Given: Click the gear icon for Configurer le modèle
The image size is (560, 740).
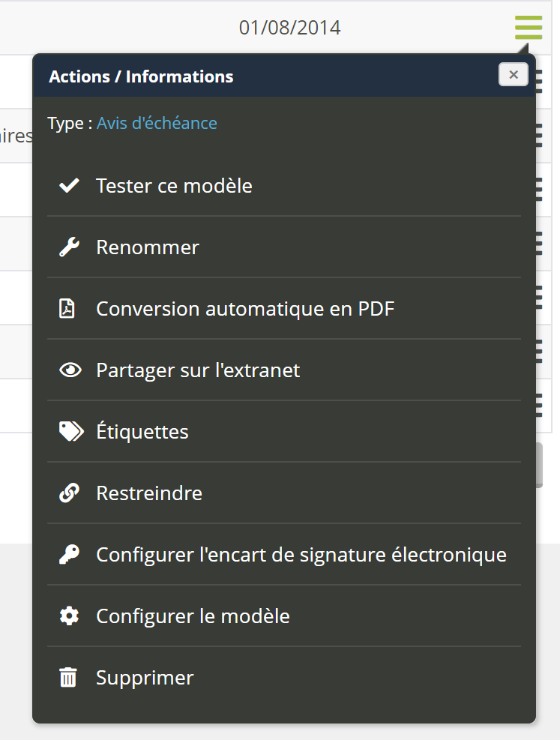Looking at the screenshot, I should point(70,616).
